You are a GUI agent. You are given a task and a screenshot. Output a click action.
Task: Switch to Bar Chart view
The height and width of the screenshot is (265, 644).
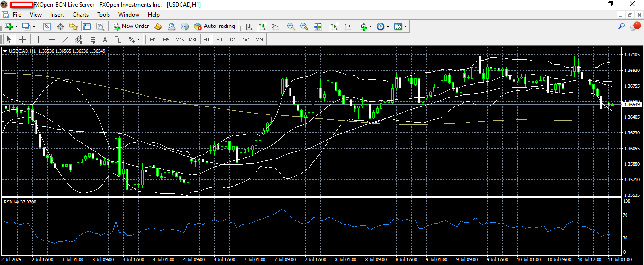coord(248,26)
